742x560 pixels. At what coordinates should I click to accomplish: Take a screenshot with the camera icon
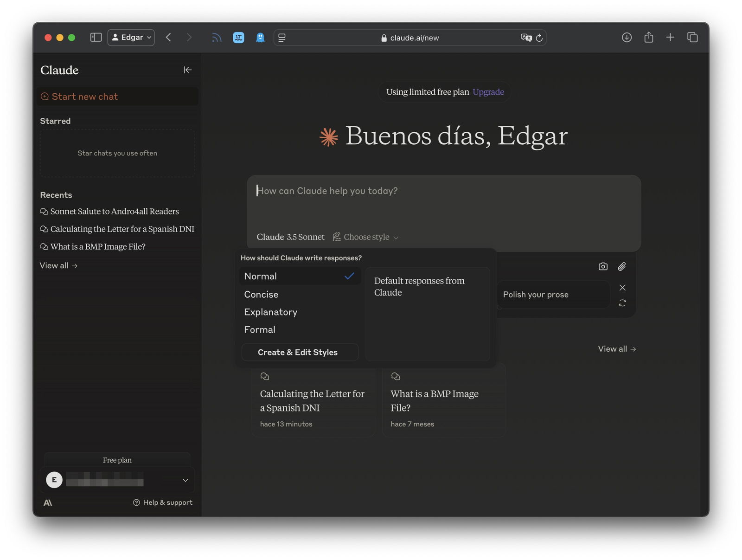point(603,266)
